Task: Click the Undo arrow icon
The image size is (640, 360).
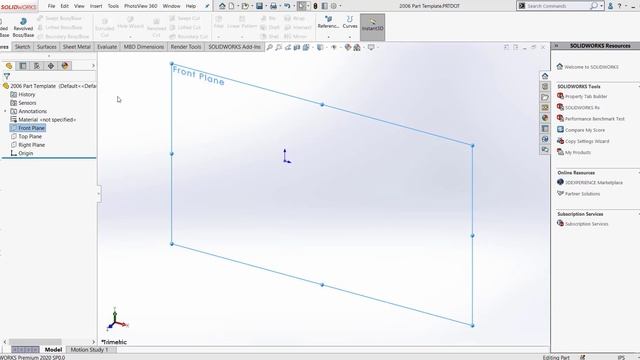Action: click(287, 6)
